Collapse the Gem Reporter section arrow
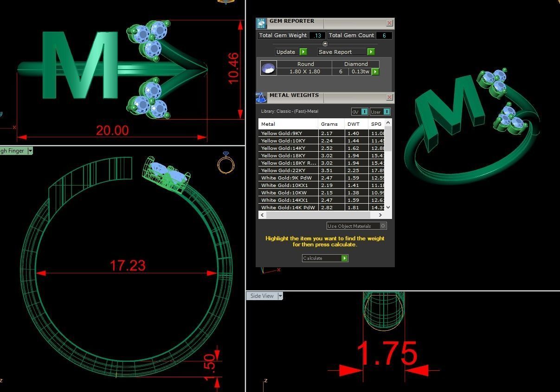Viewport: 560px width, 392px height. (325, 44)
